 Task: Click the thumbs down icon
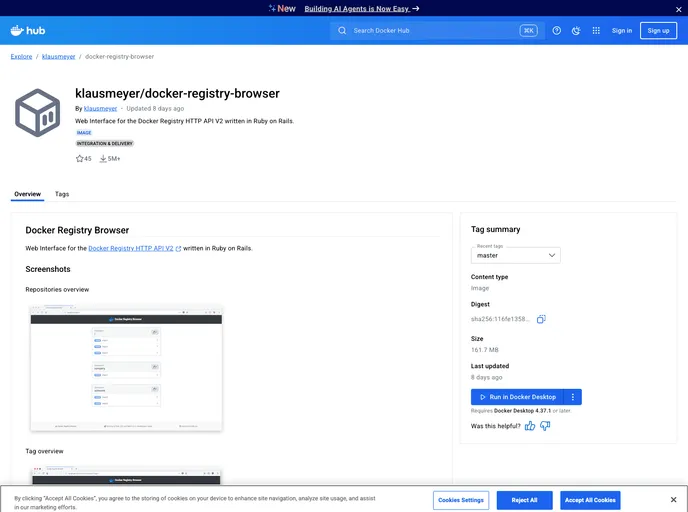[x=545, y=426]
